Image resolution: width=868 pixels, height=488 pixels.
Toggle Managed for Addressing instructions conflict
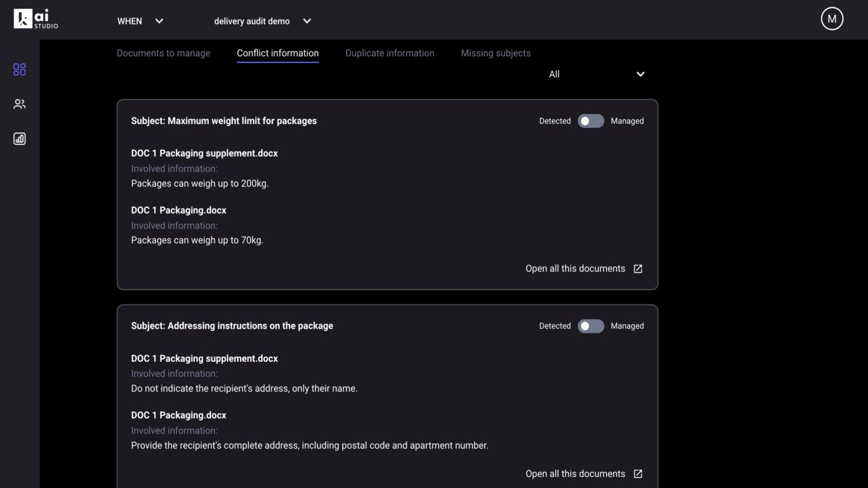[x=591, y=326]
